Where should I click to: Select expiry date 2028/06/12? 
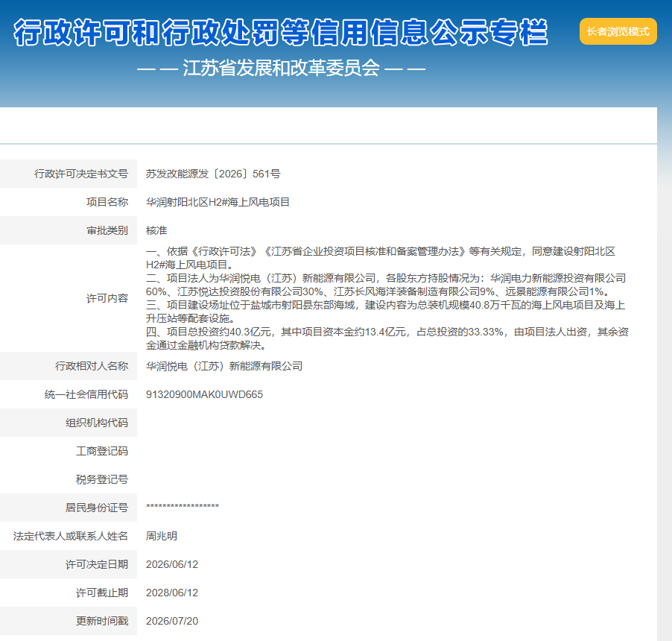click(172, 592)
